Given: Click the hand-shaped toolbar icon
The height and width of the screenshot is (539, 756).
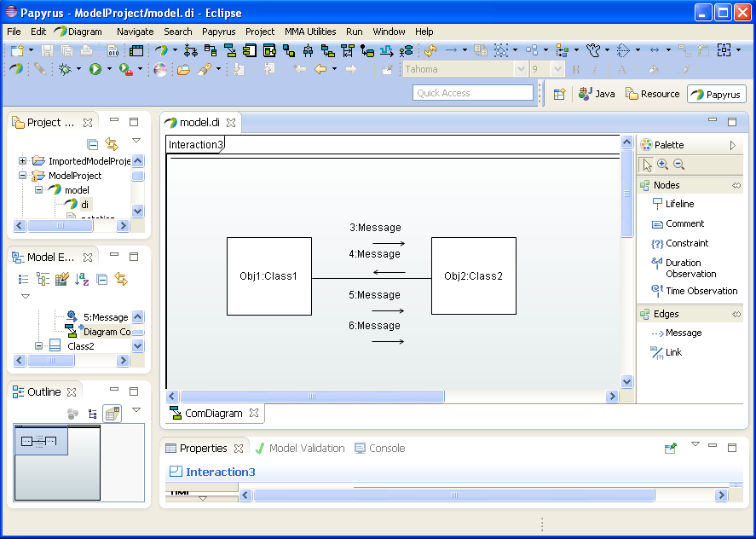Looking at the screenshot, I should point(593,50).
